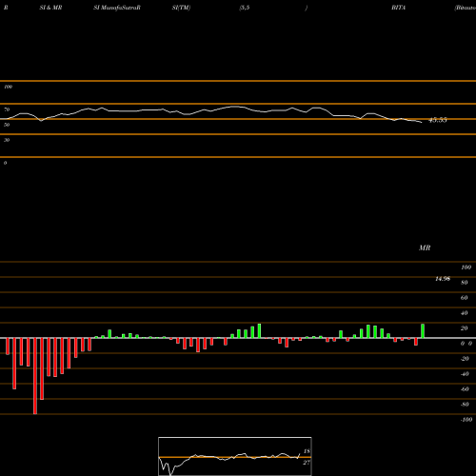Click the RSI axis label 70
The image size is (476, 476).
7,109
